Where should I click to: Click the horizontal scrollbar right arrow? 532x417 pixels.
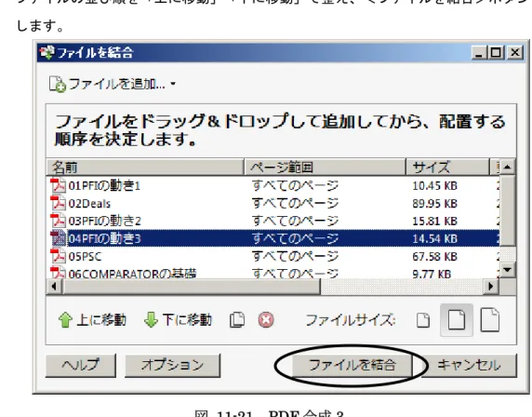490,287
